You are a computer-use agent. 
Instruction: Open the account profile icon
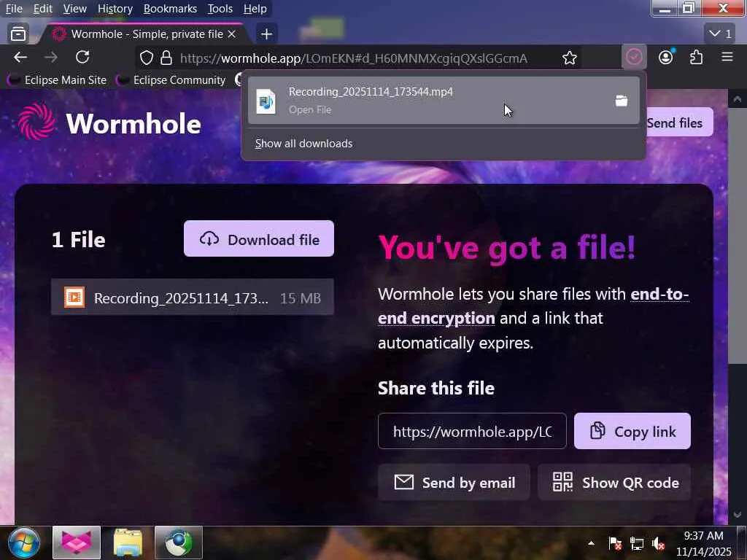coord(665,58)
